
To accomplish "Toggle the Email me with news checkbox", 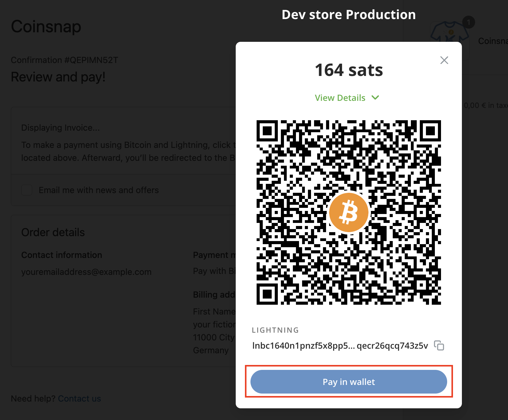I will (27, 190).
